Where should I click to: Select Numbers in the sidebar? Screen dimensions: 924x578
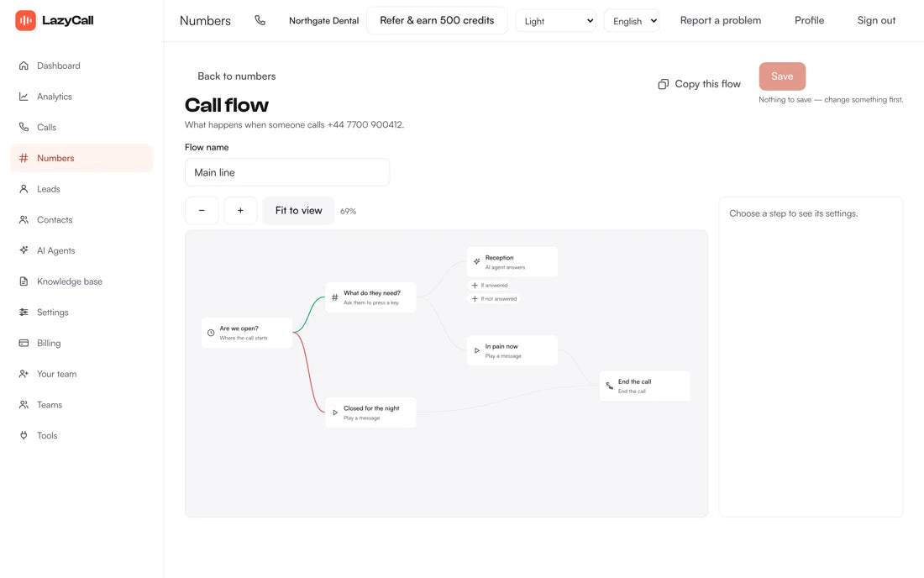(81, 158)
